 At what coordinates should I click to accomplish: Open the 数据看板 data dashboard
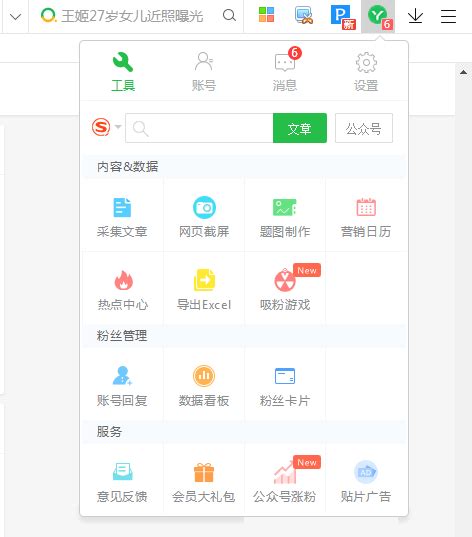[x=204, y=387]
